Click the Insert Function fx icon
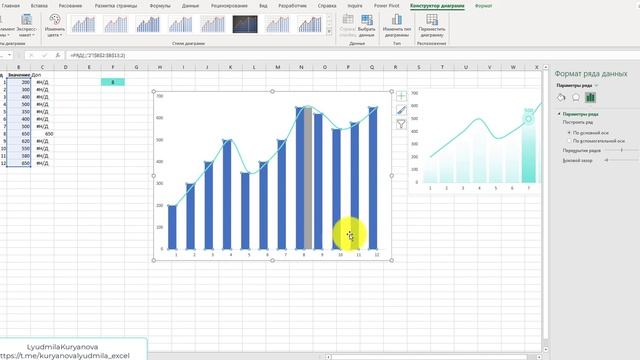640x360 pixels. pyautogui.click(x=58, y=55)
